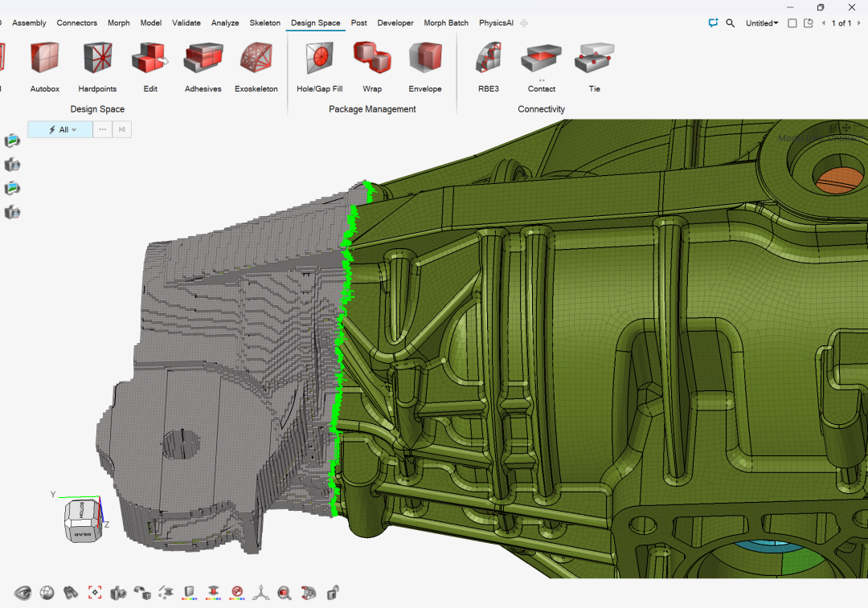Click the Package Management group label
This screenshot has width=868, height=608.
(372, 109)
